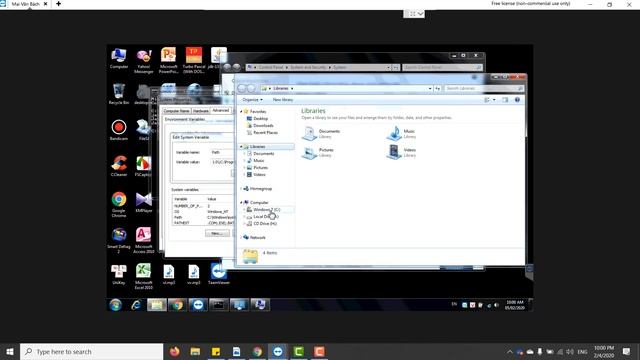640x360 pixels.
Task: Click TeamViewer on the remote taskbar
Action: (198, 304)
